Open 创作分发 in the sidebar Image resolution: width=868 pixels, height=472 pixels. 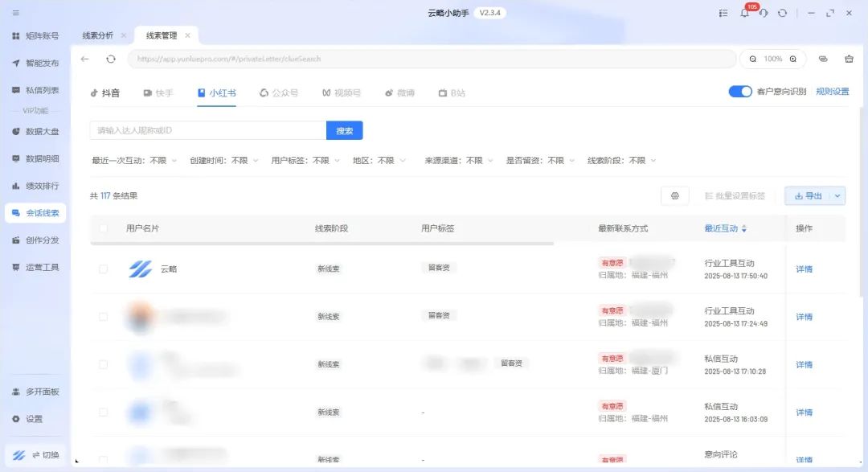click(x=35, y=240)
